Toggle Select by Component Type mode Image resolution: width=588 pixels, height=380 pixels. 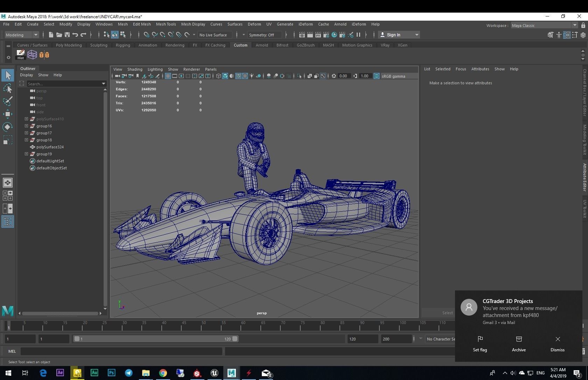click(x=123, y=35)
